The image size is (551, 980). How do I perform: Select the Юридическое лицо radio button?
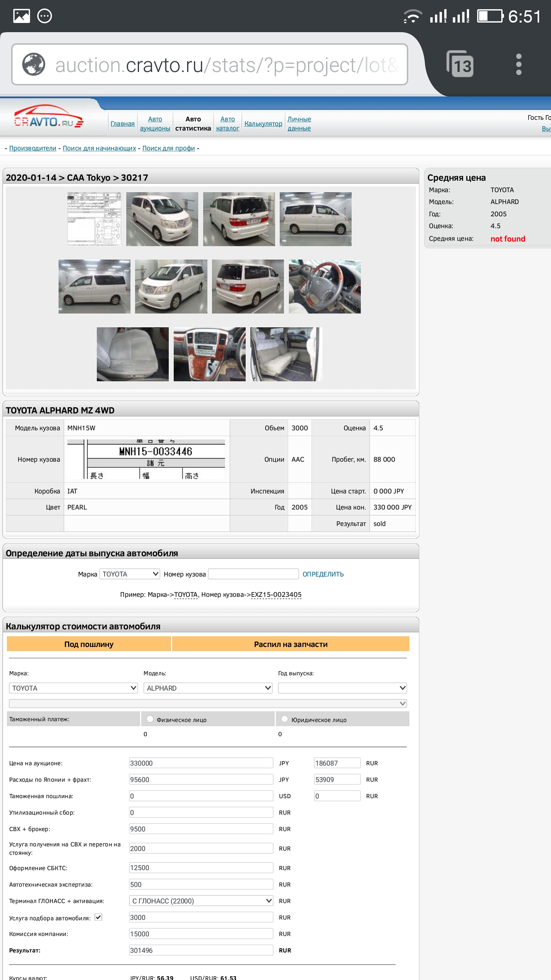pos(285,719)
